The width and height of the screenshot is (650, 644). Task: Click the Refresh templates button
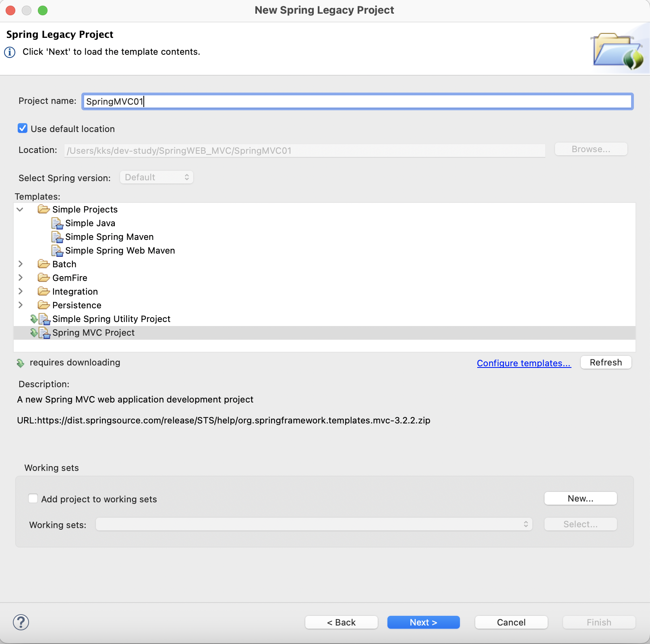tap(606, 362)
